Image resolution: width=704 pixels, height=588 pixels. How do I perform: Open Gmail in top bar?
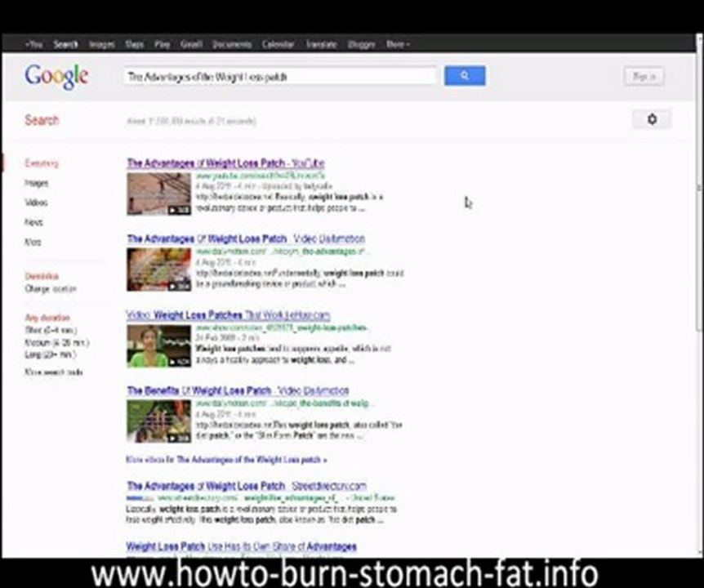[191, 44]
